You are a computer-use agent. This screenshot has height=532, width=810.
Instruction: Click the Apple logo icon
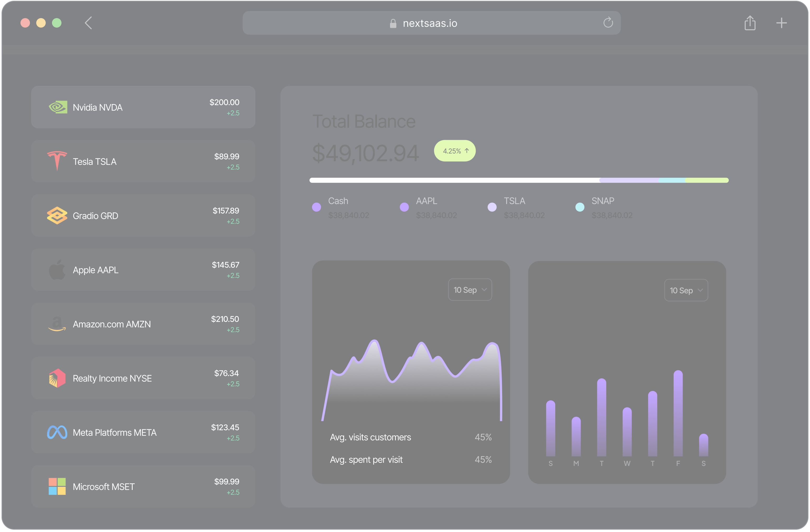coord(57,270)
